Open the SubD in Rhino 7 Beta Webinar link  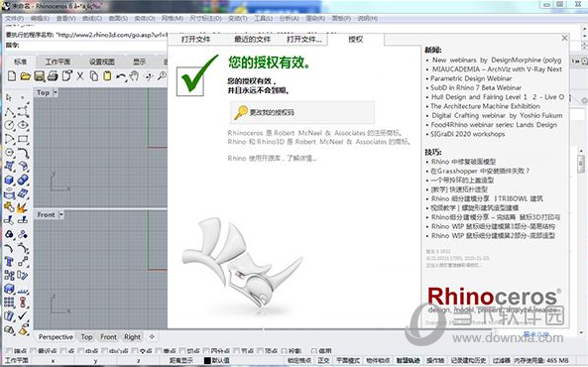pos(476,88)
